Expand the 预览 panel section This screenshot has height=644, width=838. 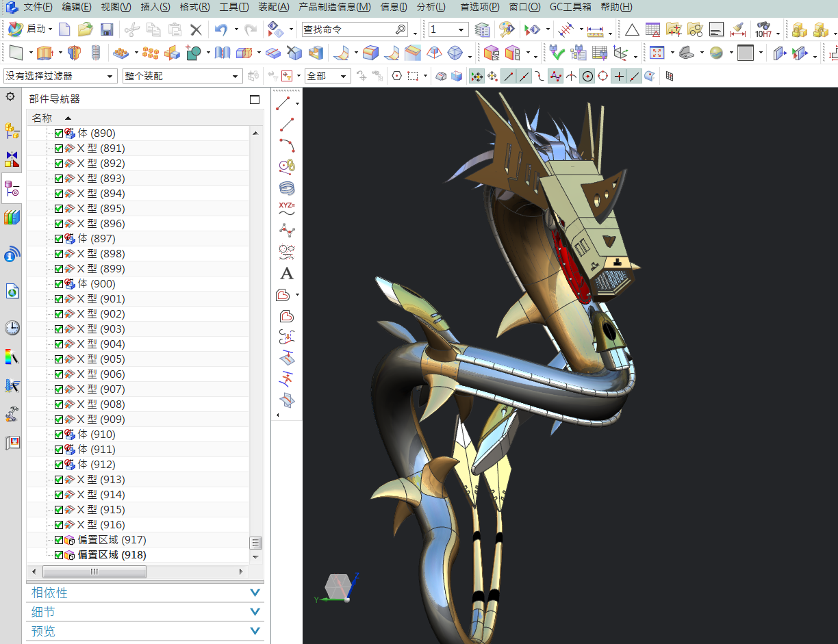(x=144, y=631)
